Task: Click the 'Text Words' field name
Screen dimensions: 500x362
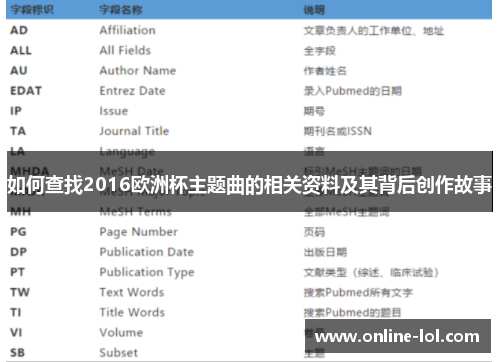Action: pyautogui.click(x=132, y=292)
